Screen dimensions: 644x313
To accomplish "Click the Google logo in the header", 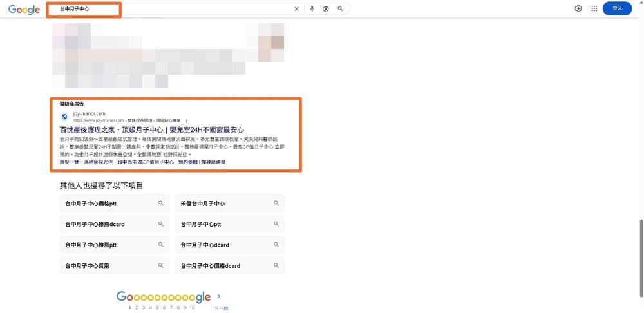I will point(24,10).
